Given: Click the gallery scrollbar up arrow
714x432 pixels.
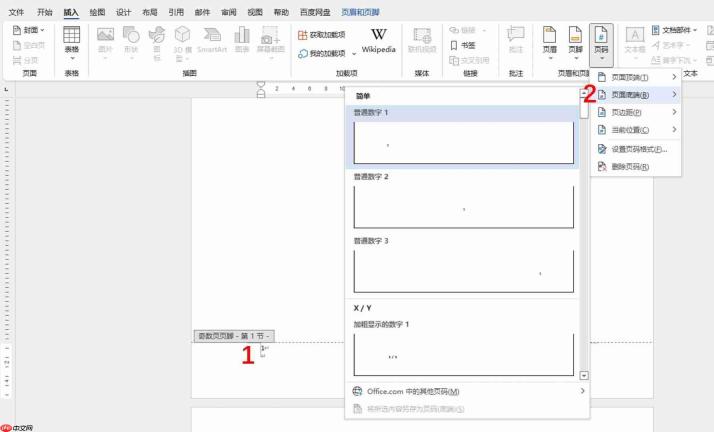Looking at the screenshot, I should pos(584,93).
